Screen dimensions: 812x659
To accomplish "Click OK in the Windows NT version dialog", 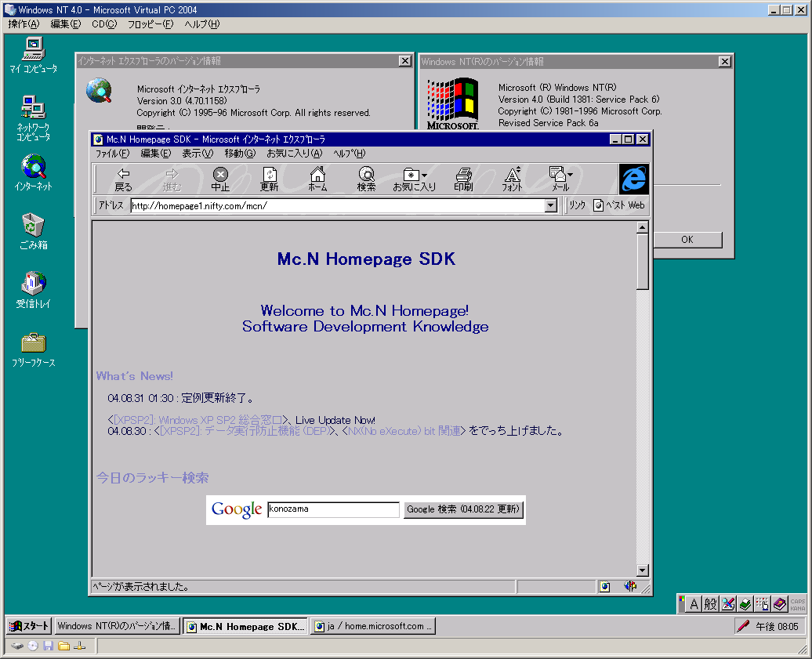I will click(687, 240).
